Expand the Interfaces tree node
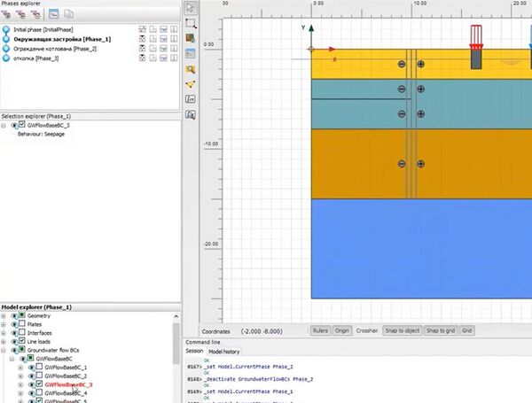 [x=4, y=332]
